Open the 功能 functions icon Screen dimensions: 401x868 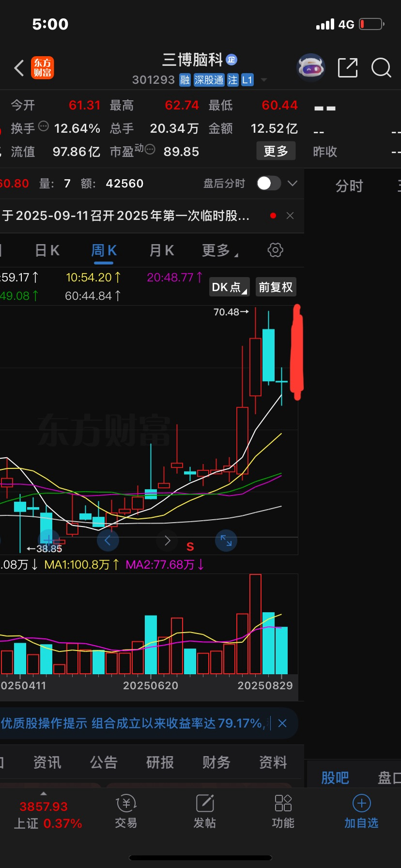(x=283, y=812)
